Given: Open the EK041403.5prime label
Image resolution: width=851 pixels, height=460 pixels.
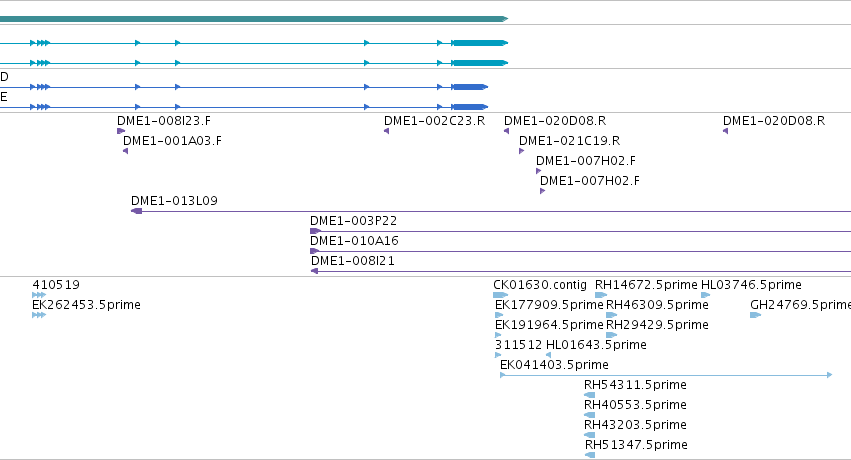Looking at the screenshot, I should pyautogui.click(x=554, y=365).
